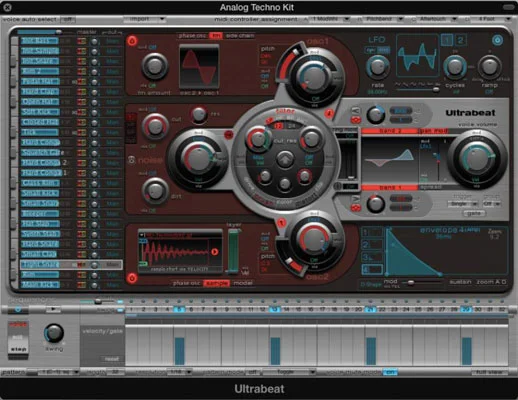Toggle the sequencer power button
Screen dimensions: 518x400
click(18, 310)
